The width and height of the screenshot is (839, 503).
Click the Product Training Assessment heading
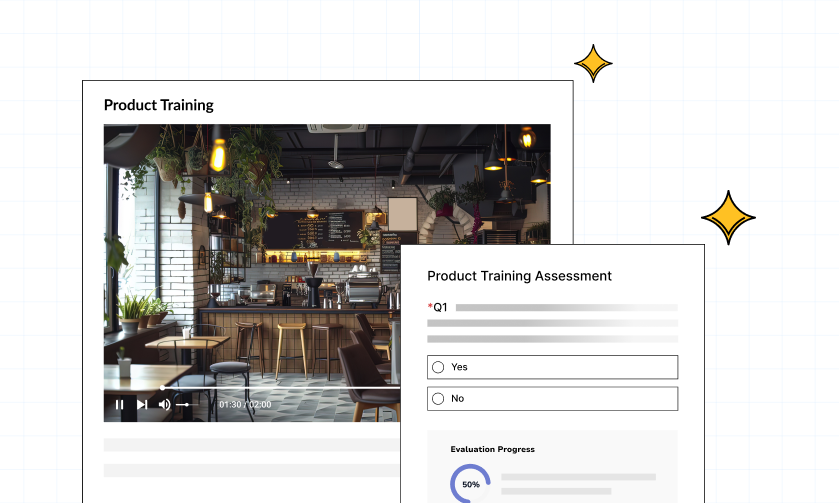point(519,276)
